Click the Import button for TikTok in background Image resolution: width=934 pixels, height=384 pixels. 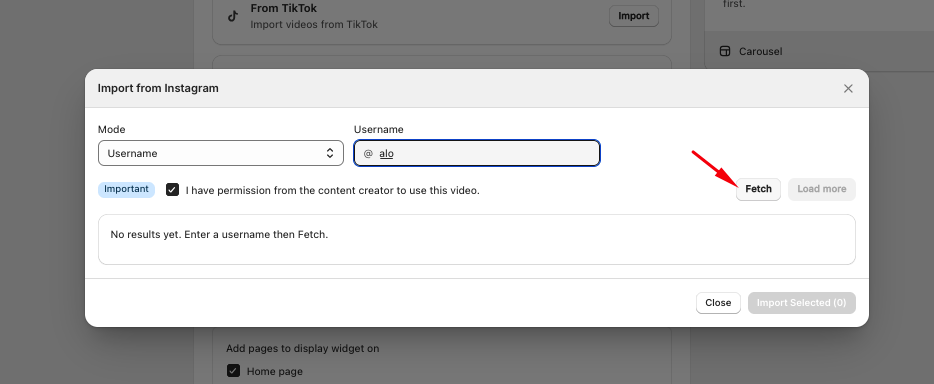click(x=634, y=16)
